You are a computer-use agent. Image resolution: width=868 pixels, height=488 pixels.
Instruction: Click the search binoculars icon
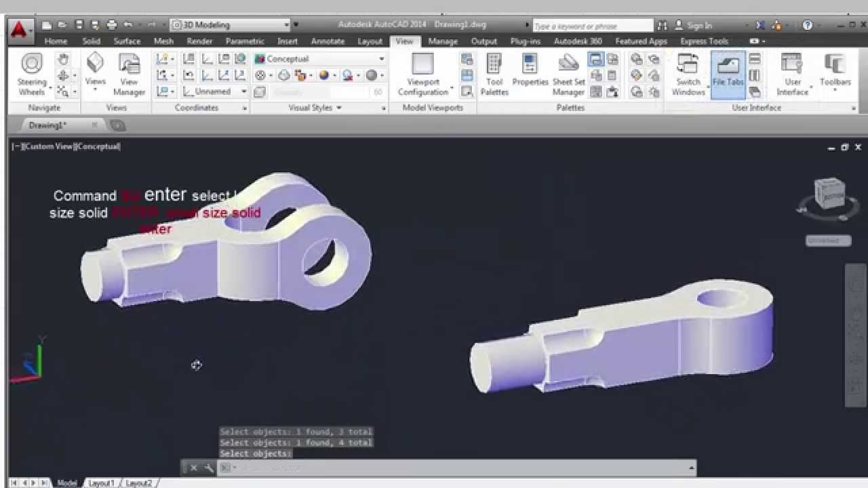(x=663, y=25)
